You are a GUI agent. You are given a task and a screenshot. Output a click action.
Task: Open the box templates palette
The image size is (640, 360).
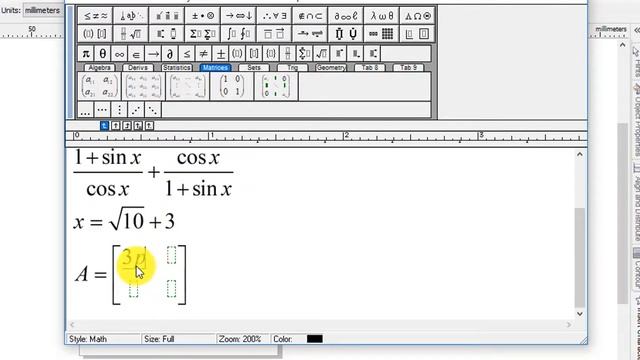417,33
